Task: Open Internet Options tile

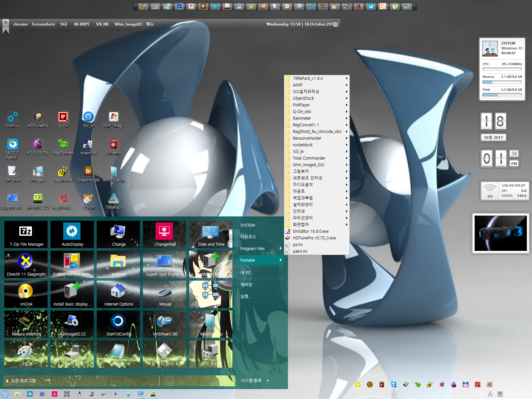Action: click(x=119, y=294)
